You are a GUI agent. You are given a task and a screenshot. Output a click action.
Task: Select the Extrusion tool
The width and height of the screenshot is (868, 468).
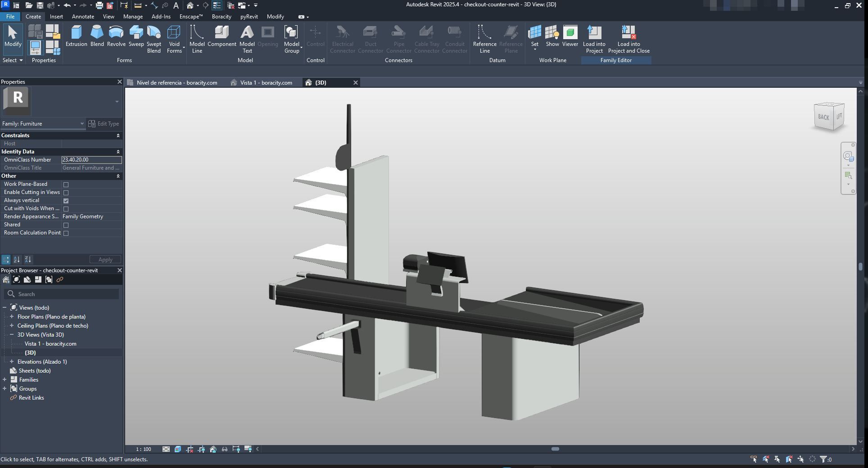point(76,36)
